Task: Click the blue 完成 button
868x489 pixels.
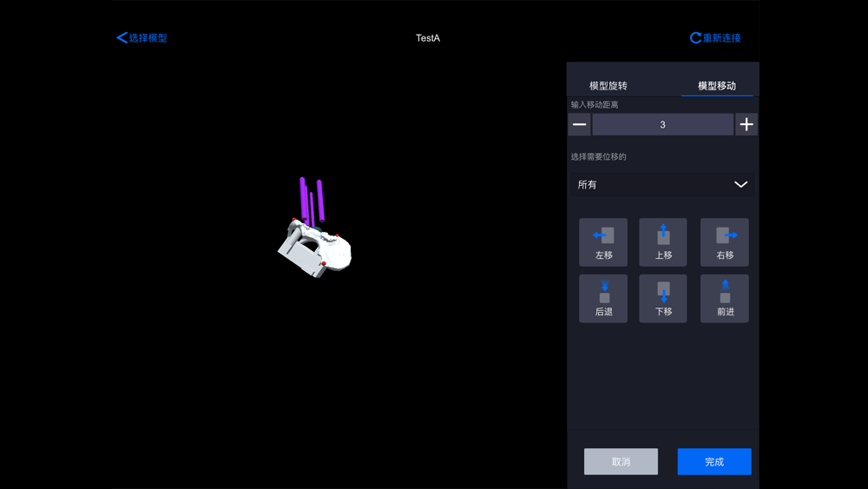Action: tap(714, 461)
